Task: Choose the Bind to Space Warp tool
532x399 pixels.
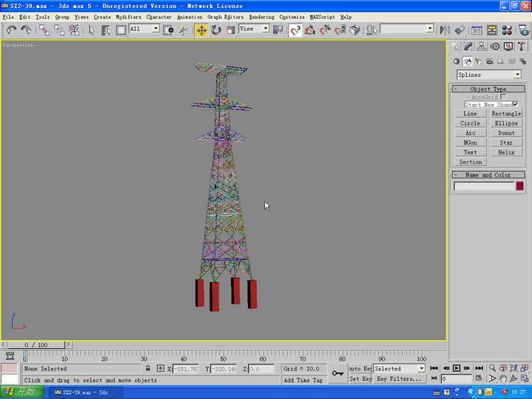Action: coord(74,30)
